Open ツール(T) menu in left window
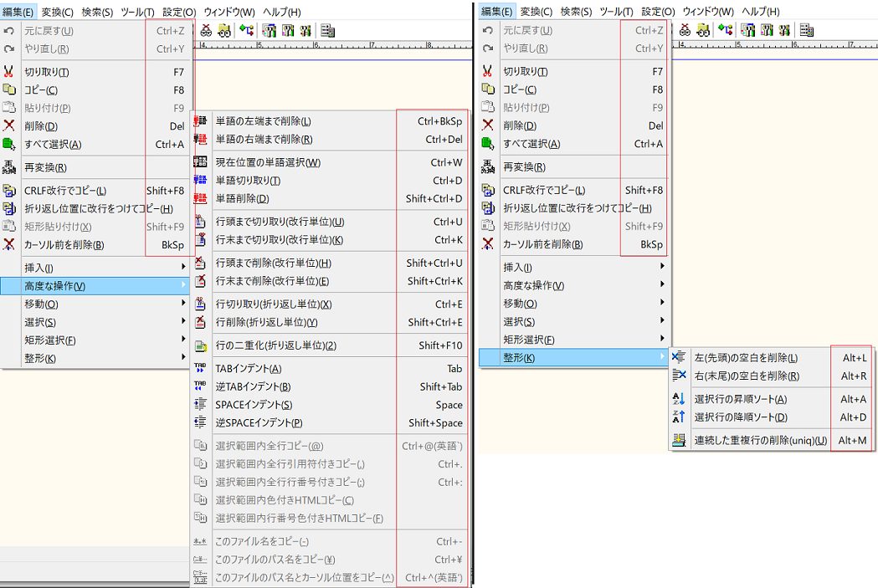878x588 pixels. point(138,12)
